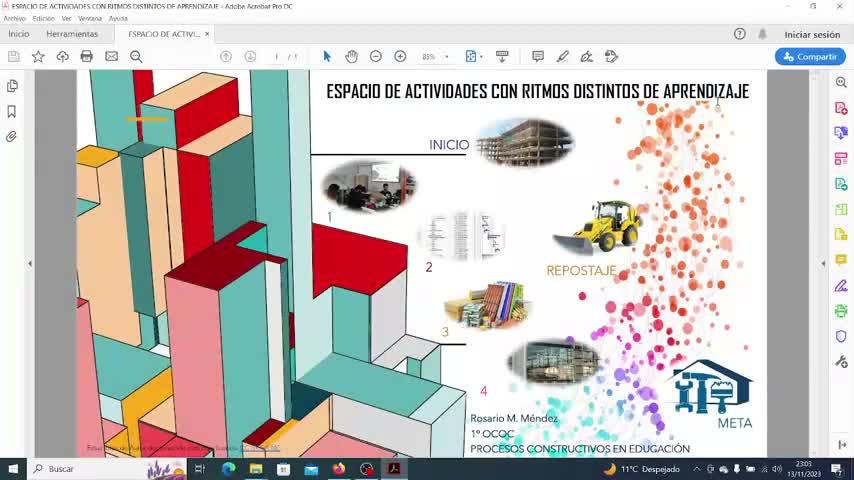Click the arrow selection tool

pos(327,57)
